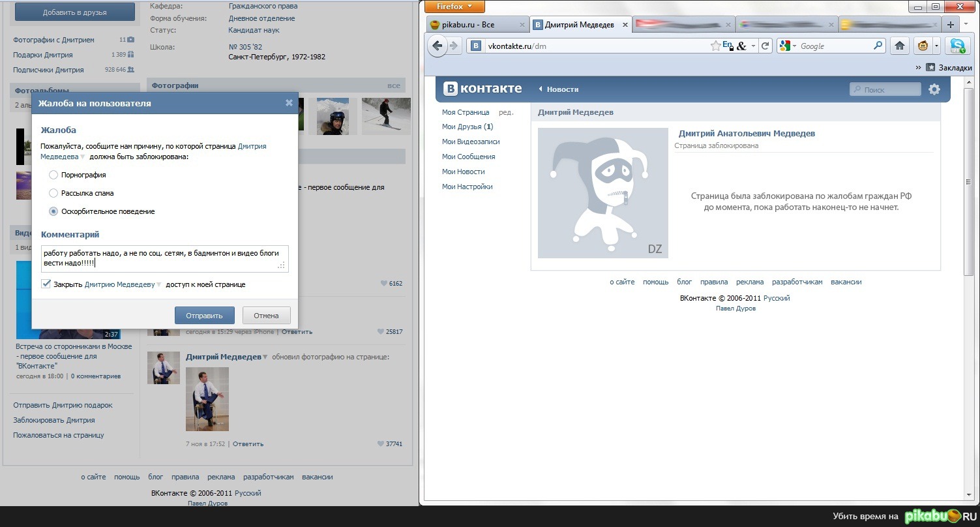The image size is (980, 527).
Task: Bookmark page with the star icon
Action: (x=715, y=46)
